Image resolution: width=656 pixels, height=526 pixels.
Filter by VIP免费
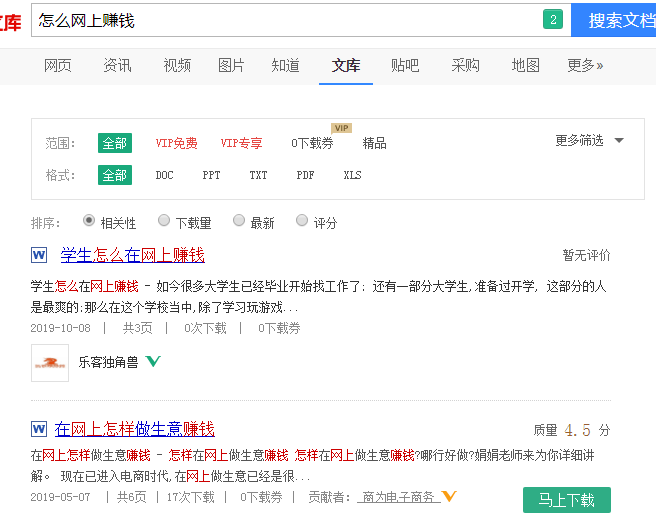[177, 143]
